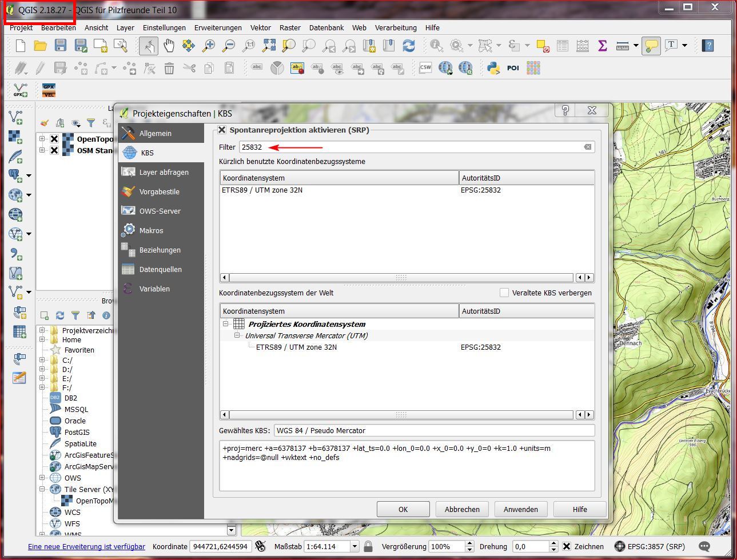Collapse the Tile Server (XYZ) node
The height and width of the screenshot is (560, 737).
click(42, 489)
